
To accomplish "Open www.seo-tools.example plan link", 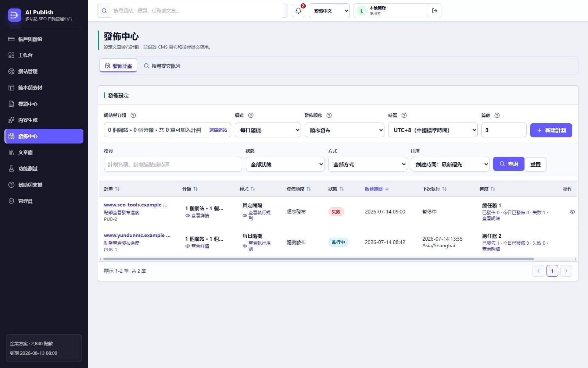I will click(x=136, y=205).
